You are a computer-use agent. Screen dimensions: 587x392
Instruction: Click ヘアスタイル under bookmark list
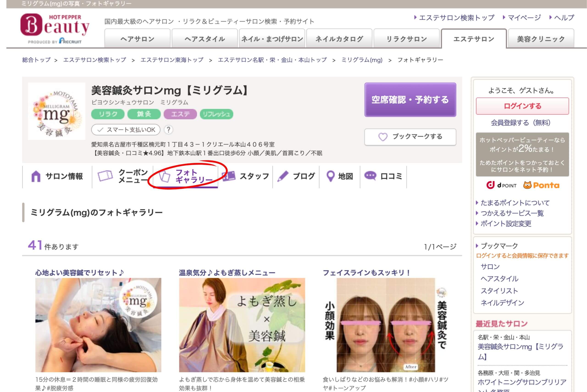tap(499, 279)
